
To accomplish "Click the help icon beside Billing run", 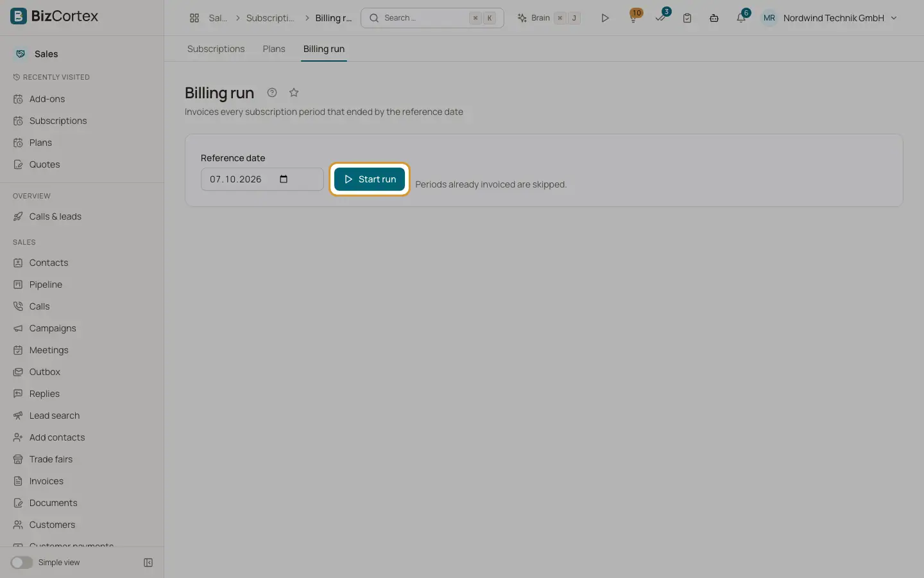I will click(272, 92).
